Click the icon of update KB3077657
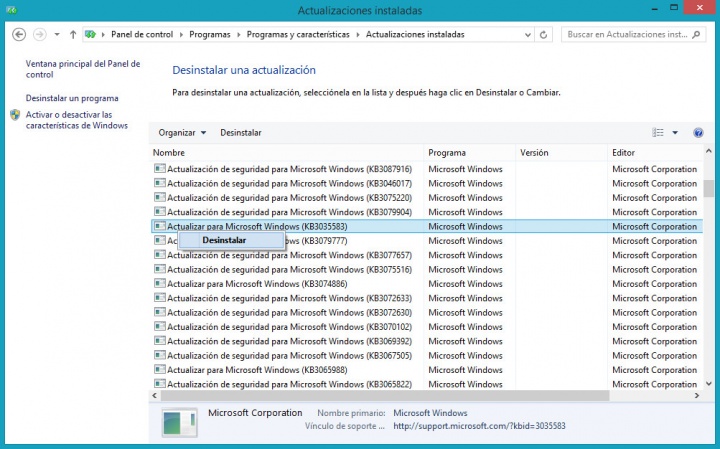Image resolution: width=720 pixels, height=449 pixels. pyautogui.click(x=160, y=255)
